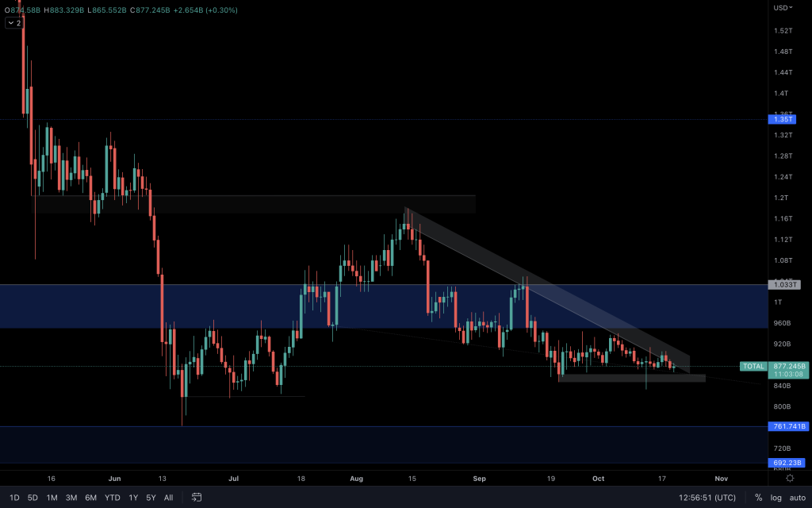Click the Jun label on time axis
Screen dimensions: 812x508
(x=114, y=479)
